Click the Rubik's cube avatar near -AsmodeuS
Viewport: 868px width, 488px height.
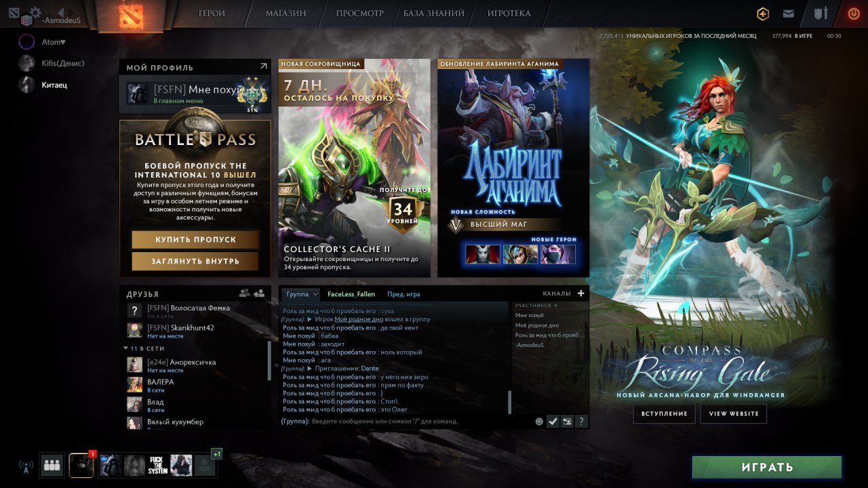click(27, 20)
